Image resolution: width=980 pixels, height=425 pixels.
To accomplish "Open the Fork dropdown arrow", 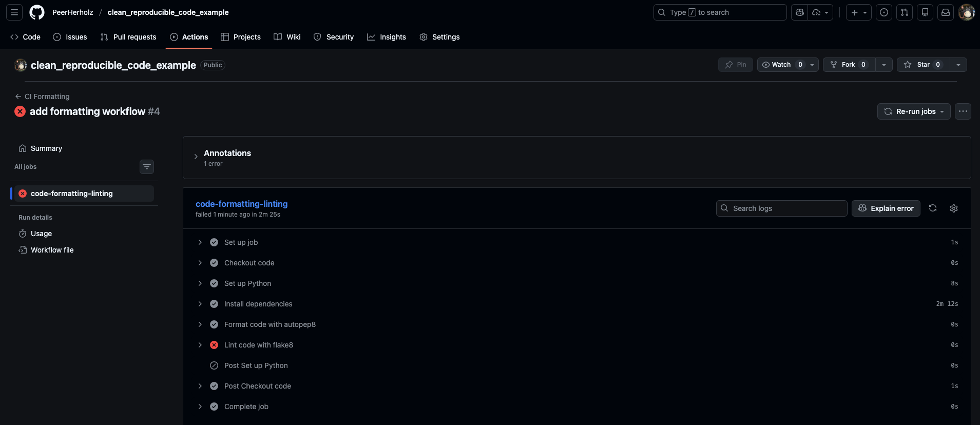I will (883, 65).
